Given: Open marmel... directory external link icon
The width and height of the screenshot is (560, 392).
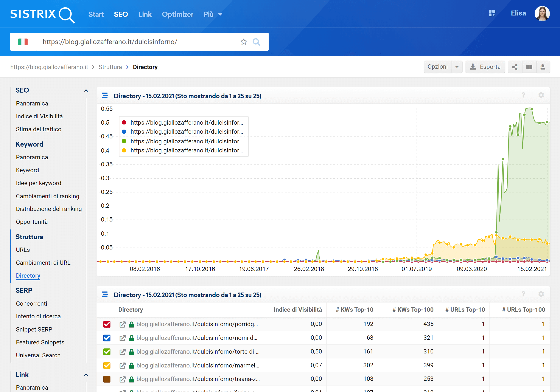Looking at the screenshot, I should click(x=122, y=366).
